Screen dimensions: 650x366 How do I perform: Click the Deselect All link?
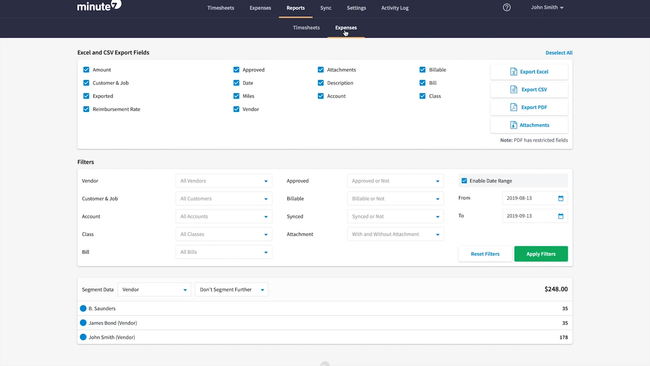559,53
